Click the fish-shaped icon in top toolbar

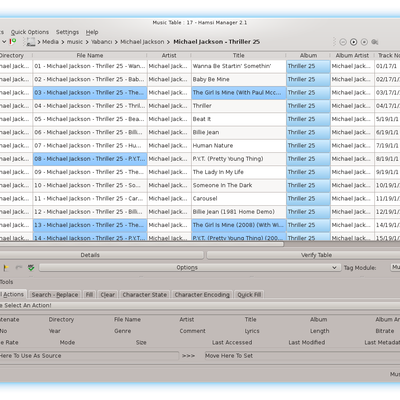pyautogui.click(x=375, y=42)
